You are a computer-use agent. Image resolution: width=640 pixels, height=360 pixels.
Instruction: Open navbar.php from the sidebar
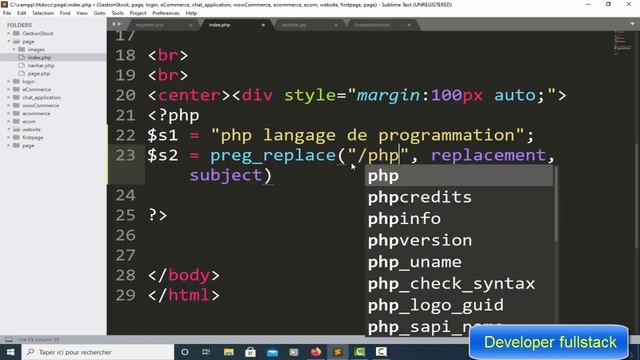point(41,66)
